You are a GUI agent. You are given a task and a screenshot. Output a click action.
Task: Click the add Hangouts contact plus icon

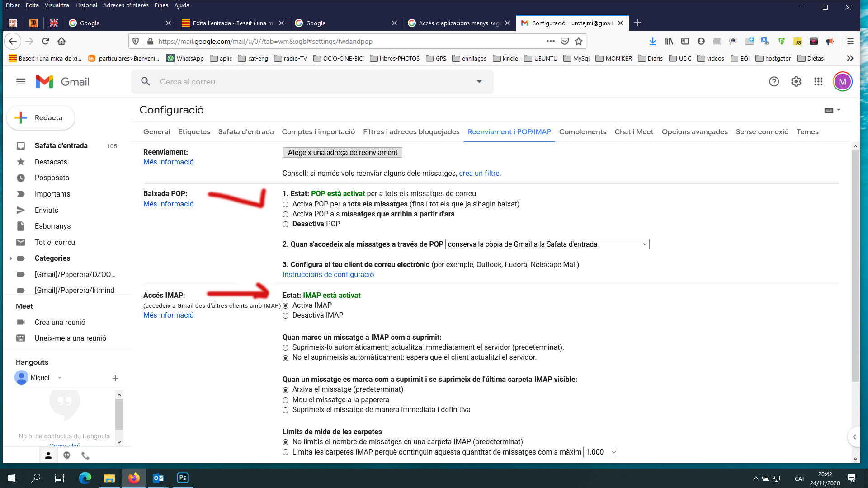[x=115, y=378]
